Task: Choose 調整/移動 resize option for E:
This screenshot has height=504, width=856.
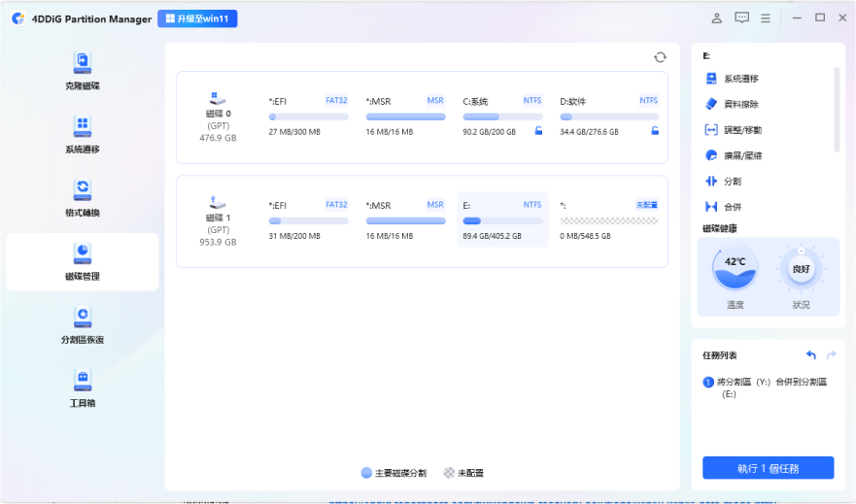Action: click(x=742, y=129)
